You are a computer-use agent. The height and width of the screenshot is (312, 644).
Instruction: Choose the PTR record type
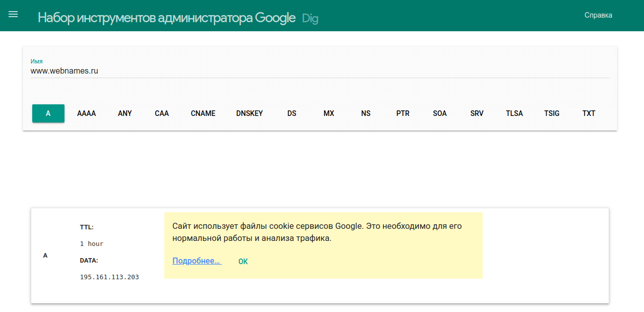click(403, 113)
